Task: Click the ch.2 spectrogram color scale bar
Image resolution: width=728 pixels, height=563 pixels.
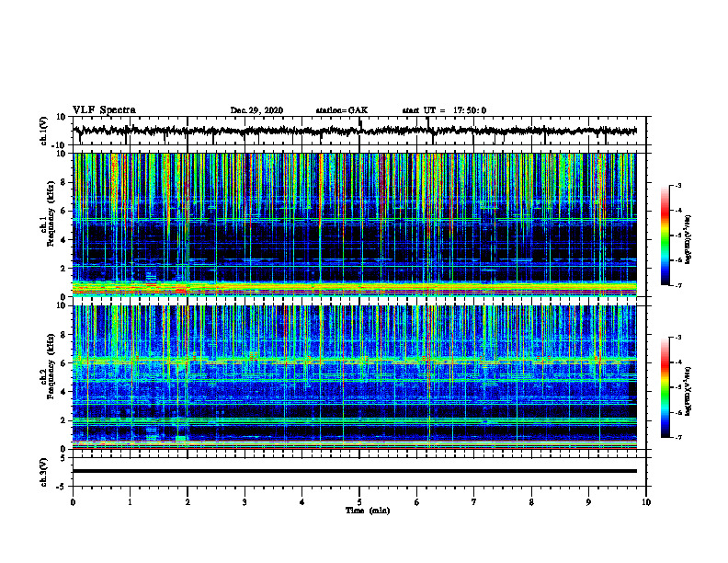Action: click(665, 387)
